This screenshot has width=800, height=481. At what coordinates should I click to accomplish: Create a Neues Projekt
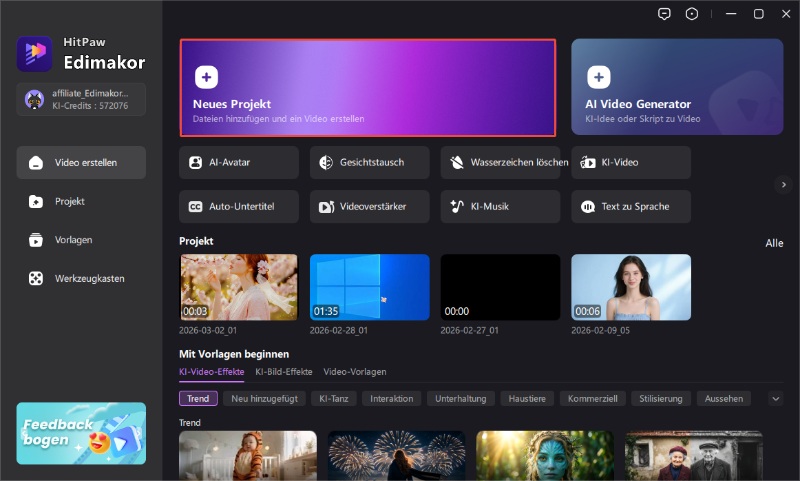[x=367, y=87]
